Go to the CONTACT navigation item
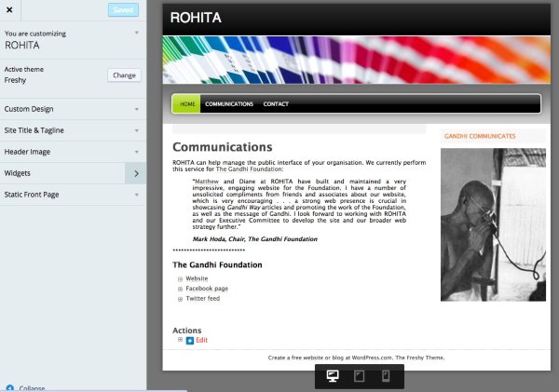 click(x=275, y=104)
